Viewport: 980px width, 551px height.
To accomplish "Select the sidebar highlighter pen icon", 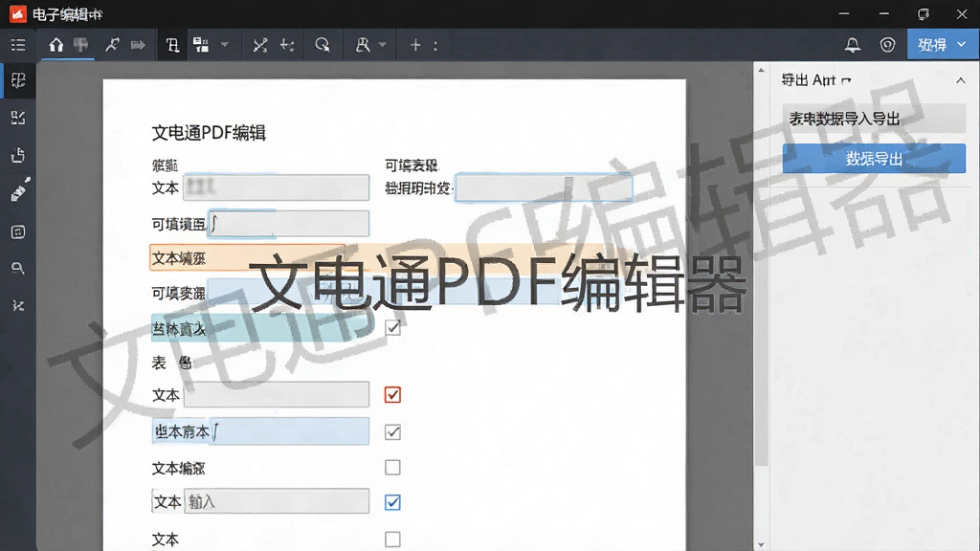I will click(x=19, y=190).
